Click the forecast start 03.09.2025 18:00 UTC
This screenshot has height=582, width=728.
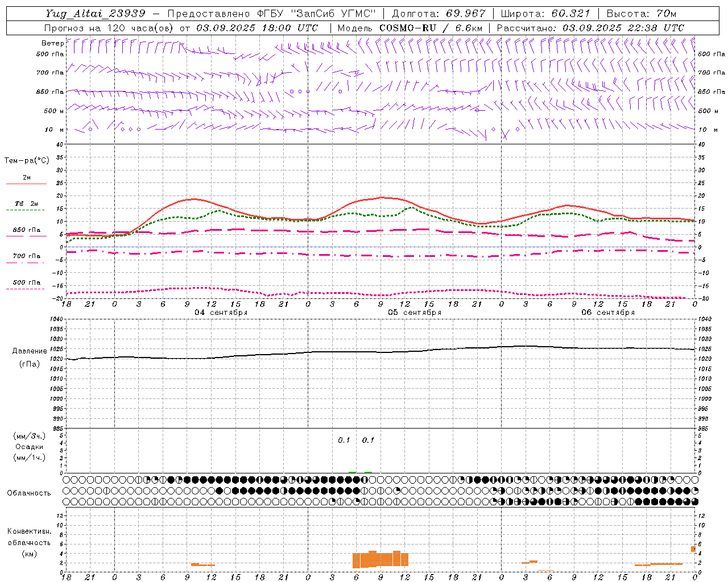tap(257, 27)
